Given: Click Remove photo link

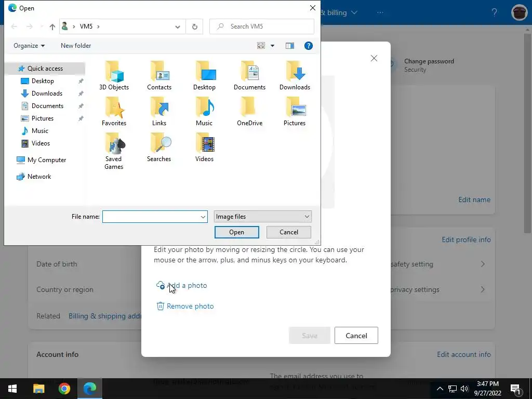Looking at the screenshot, I should click(x=185, y=306).
